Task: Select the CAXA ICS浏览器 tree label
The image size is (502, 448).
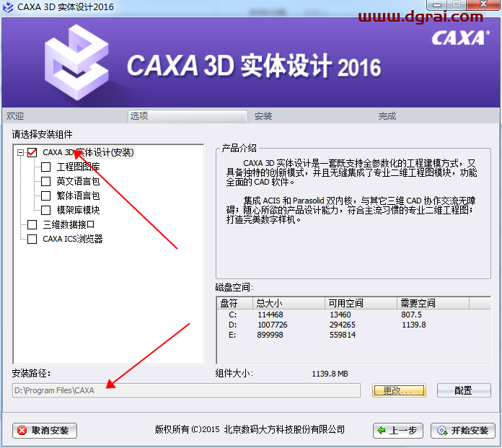Action: click(x=73, y=239)
